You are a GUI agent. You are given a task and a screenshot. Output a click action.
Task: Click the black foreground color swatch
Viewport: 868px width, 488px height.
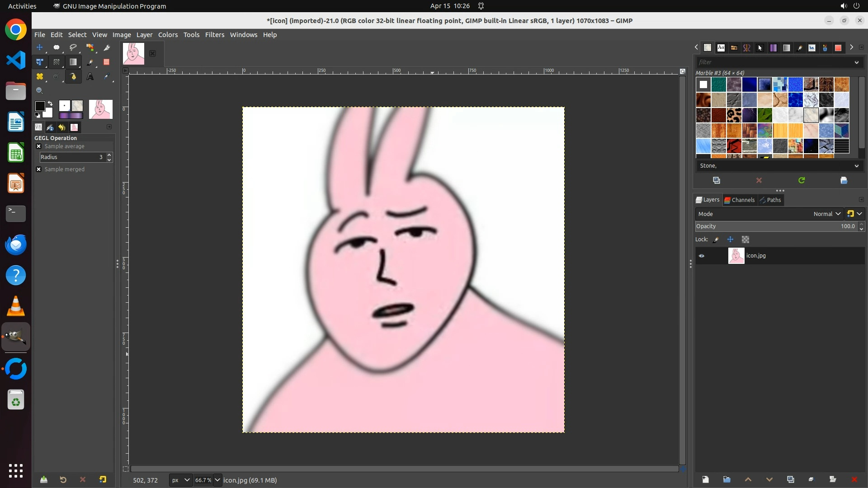(x=40, y=106)
